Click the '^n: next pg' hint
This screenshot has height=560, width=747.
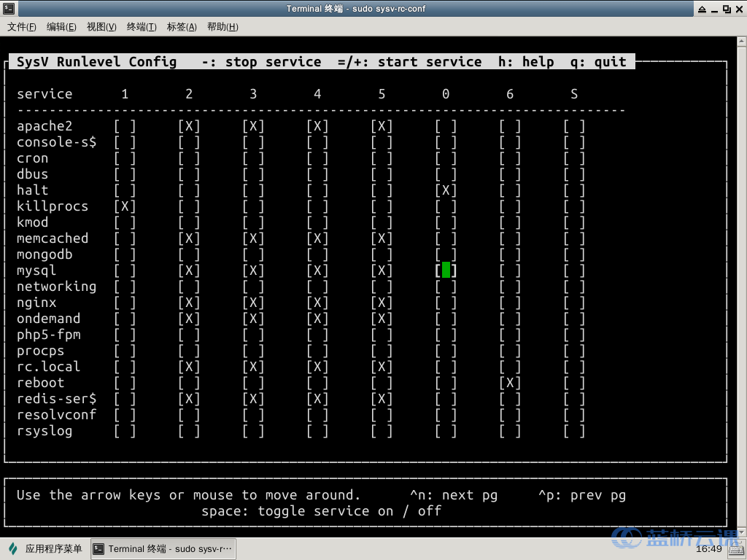[454, 495]
